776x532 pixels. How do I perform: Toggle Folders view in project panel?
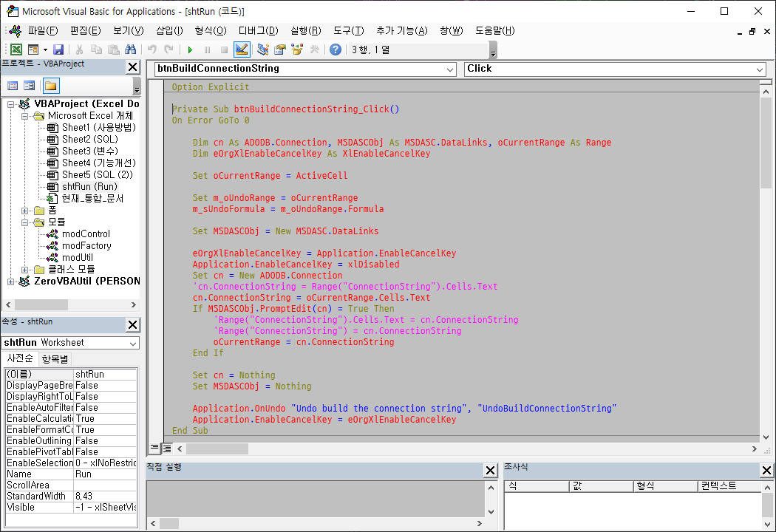click(x=50, y=86)
